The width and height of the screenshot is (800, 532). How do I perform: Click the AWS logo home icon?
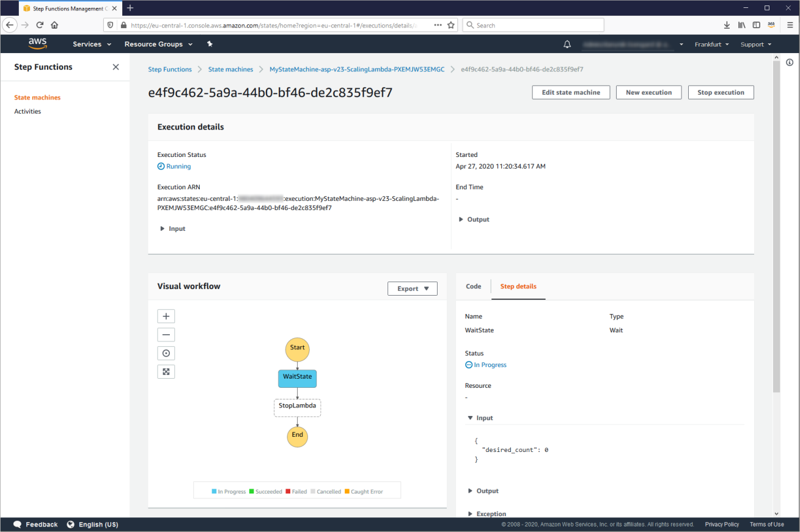37,44
